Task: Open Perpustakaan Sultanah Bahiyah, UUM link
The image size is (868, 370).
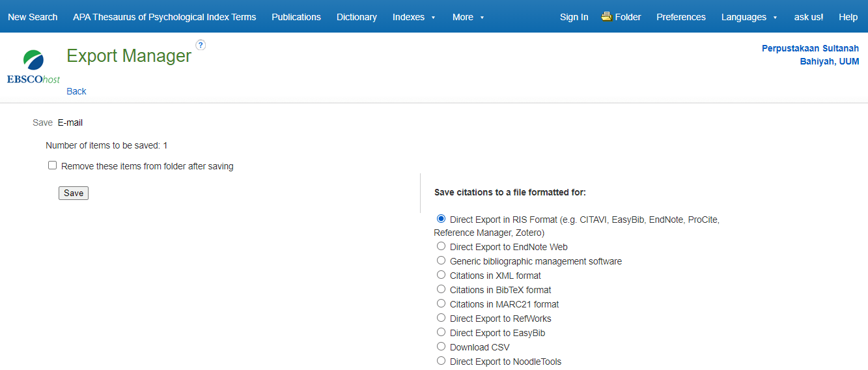Action: click(x=810, y=55)
